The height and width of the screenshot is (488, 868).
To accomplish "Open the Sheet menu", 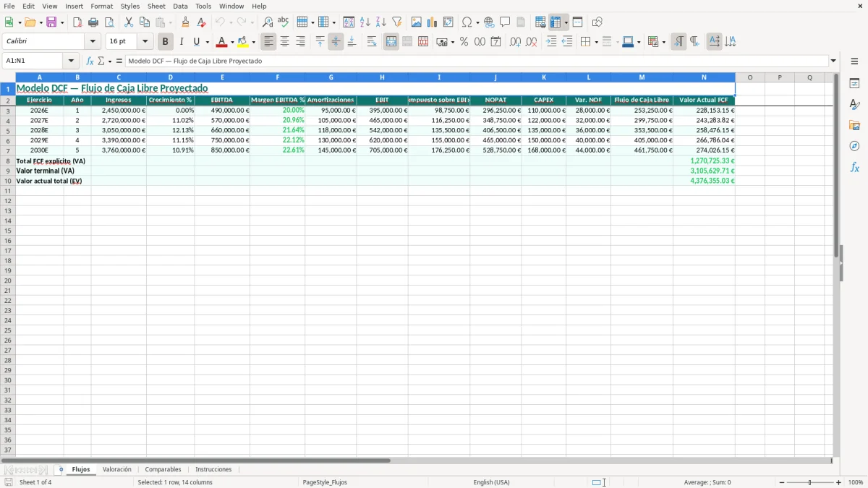I will coord(156,6).
